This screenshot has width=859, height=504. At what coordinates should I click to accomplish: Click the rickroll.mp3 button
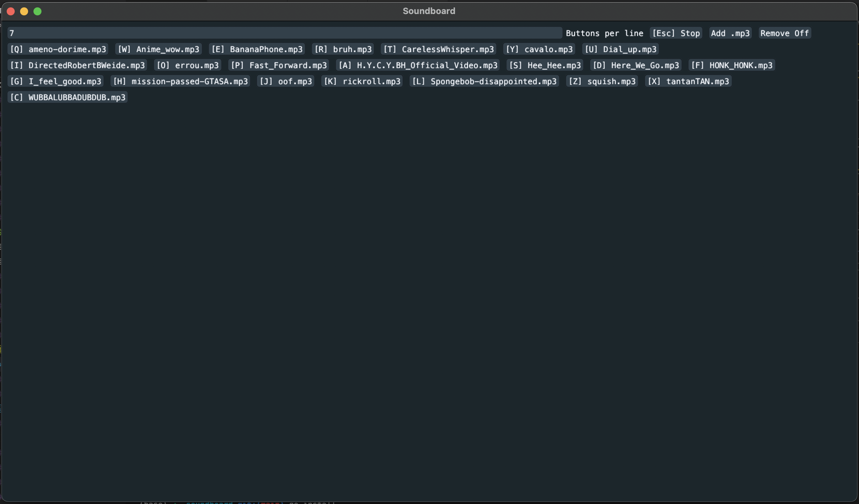click(362, 81)
